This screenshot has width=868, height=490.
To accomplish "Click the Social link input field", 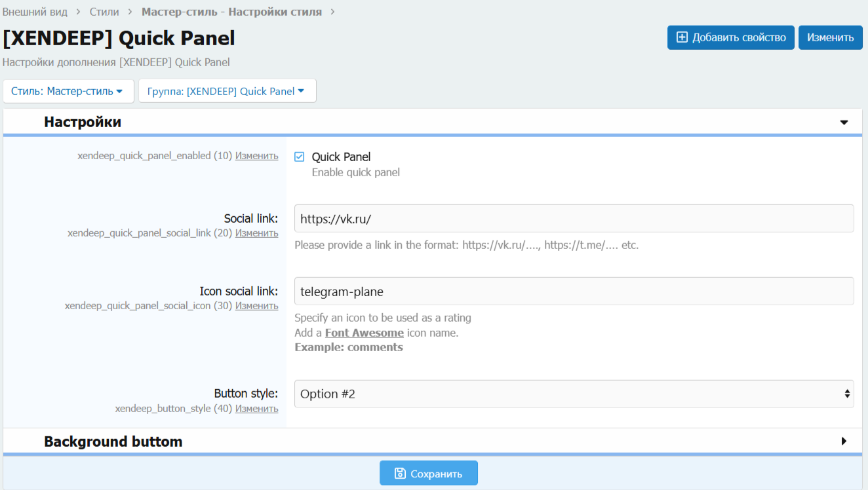I will [x=574, y=219].
